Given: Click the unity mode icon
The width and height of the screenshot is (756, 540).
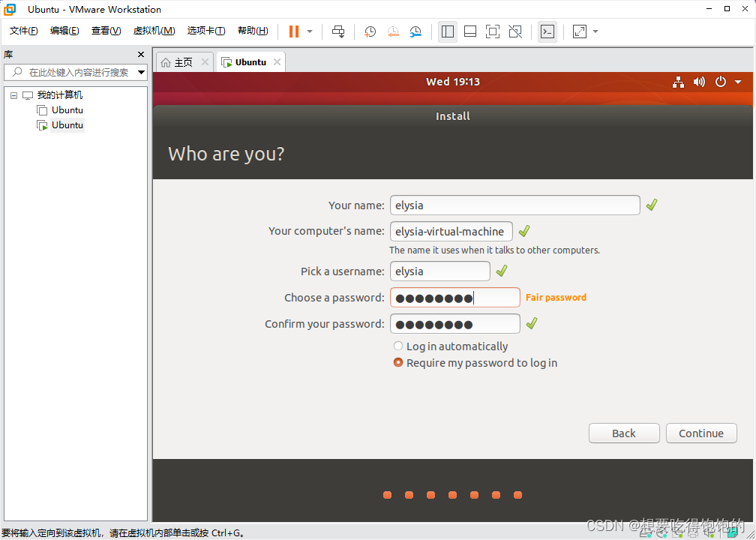Looking at the screenshot, I should pos(515,31).
